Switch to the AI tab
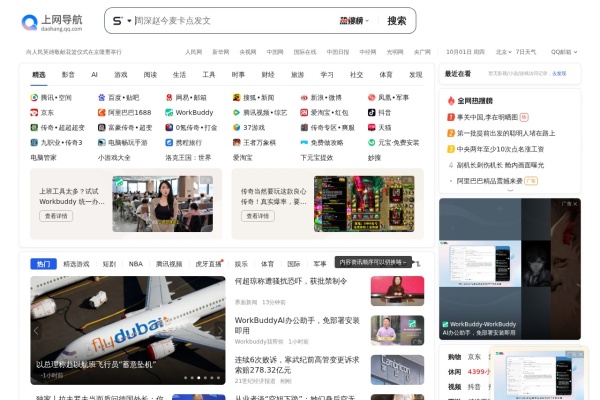The width and height of the screenshot is (600, 400). coord(94,75)
